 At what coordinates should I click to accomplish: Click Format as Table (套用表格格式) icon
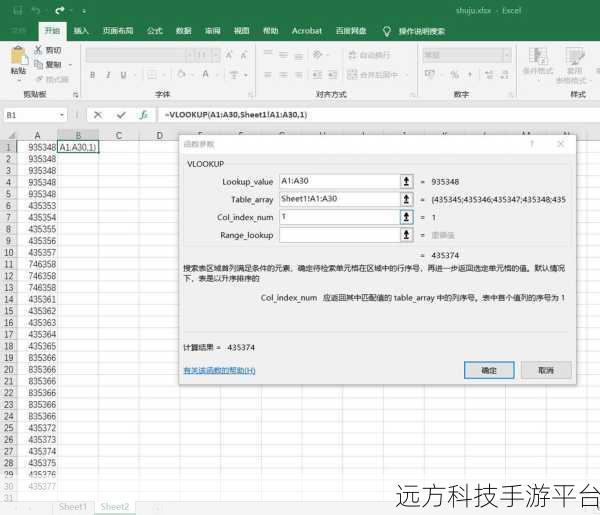point(574,57)
